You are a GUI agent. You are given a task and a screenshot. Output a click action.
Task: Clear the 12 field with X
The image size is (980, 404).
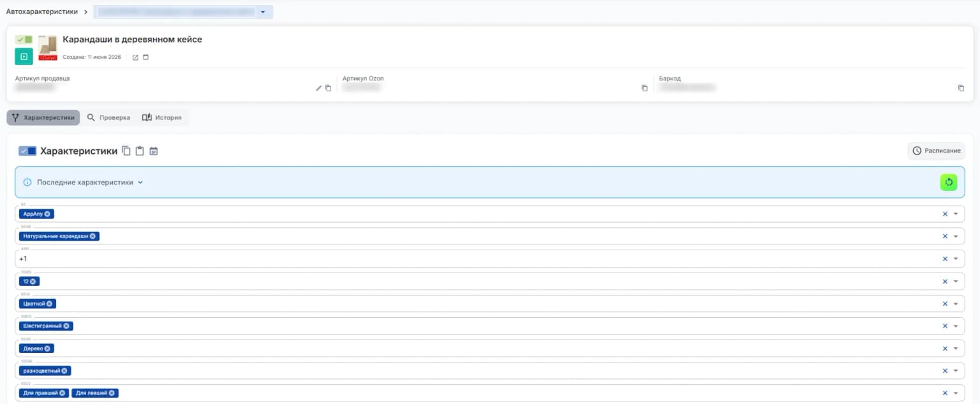pyautogui.click(x=945, y=281)
